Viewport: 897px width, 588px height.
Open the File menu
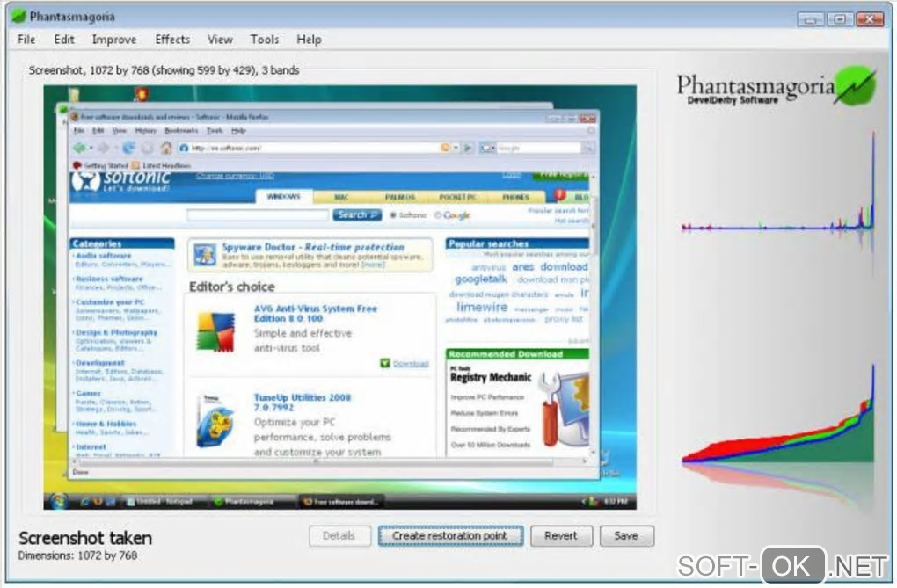(x=26, y=40)
